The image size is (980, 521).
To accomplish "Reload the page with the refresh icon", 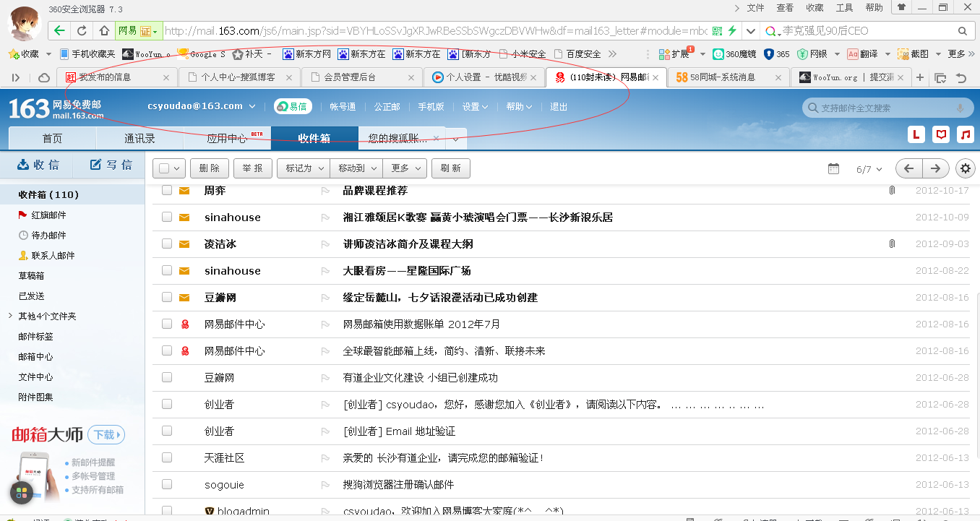I will tap(82, 31).
